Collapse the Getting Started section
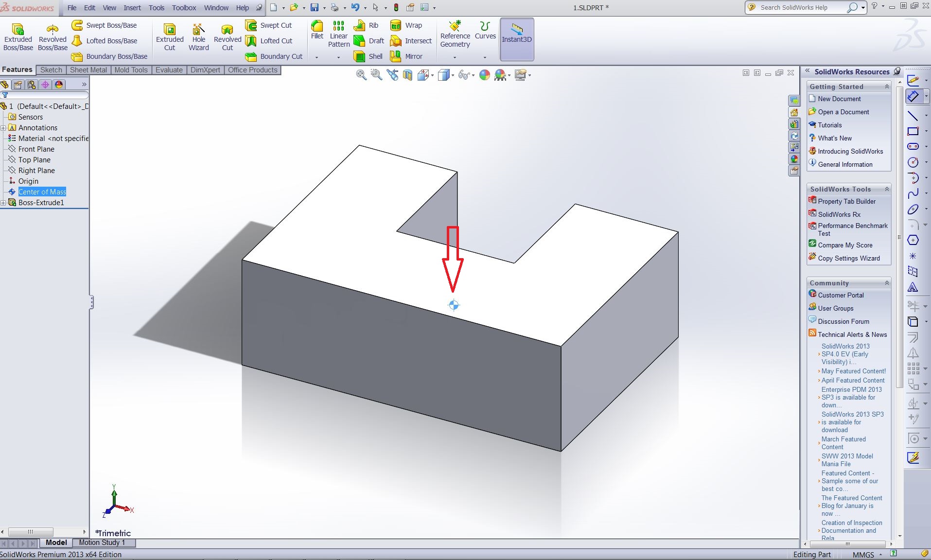 coord(887,87)
